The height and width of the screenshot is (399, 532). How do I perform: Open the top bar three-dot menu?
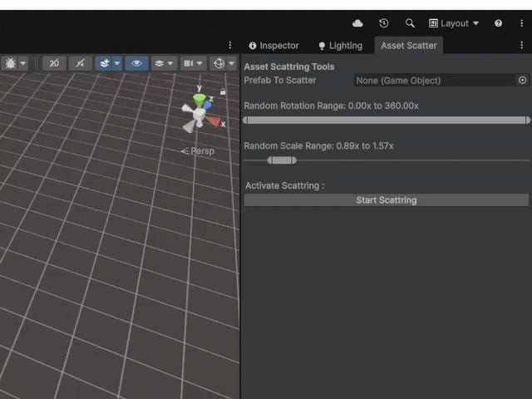coord(521,23)
